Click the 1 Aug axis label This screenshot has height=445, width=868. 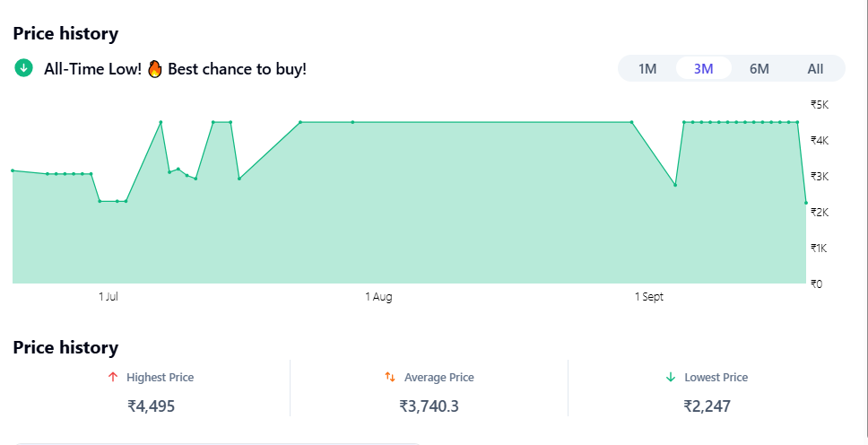378,297
